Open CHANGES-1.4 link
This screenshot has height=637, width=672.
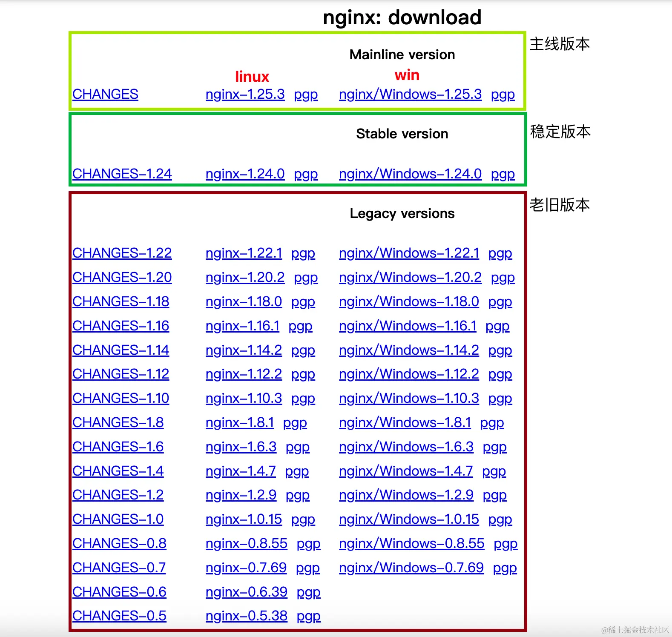pyautogui.click(x=118, y=471)
